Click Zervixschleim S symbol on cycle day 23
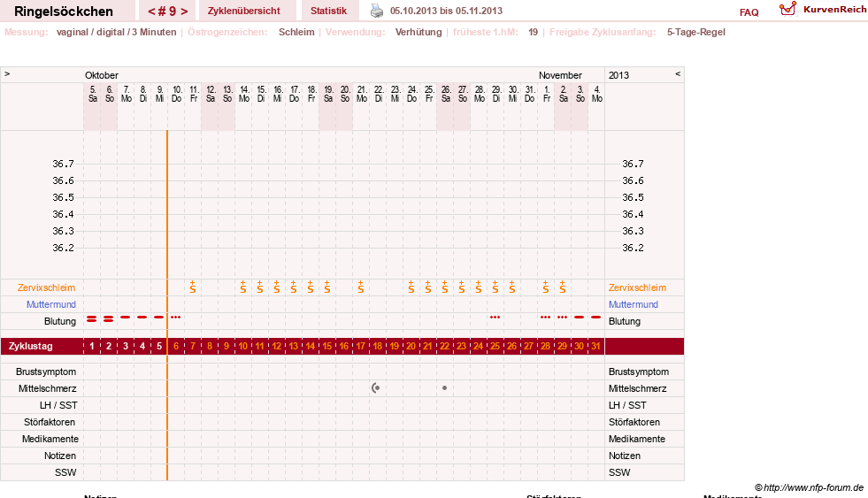 [461, 287]
